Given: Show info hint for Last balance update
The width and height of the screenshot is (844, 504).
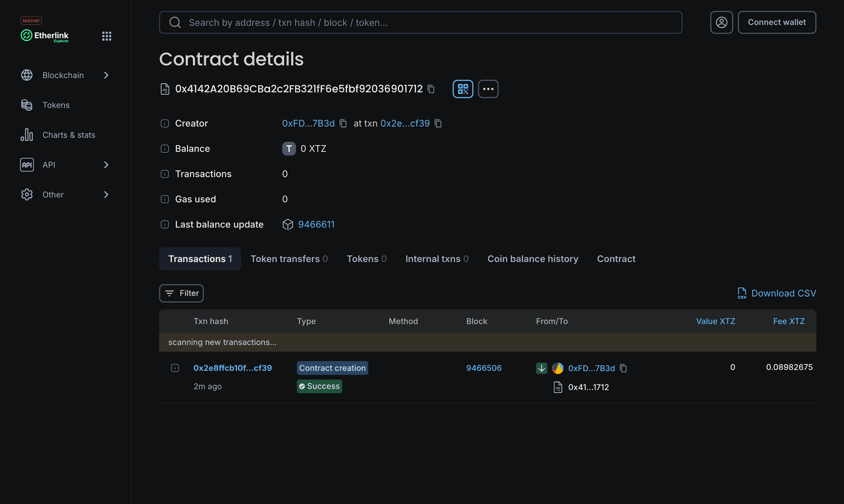Looking at the screenshot, I should [x=165, y=224].
